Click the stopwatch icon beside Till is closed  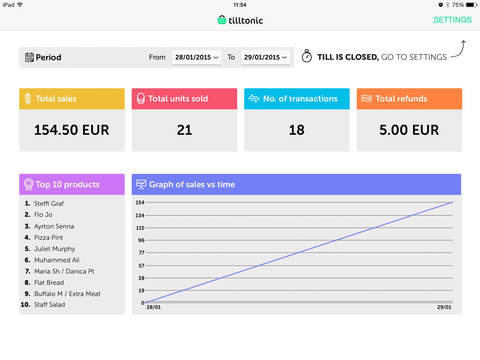(x=307, y=56)
